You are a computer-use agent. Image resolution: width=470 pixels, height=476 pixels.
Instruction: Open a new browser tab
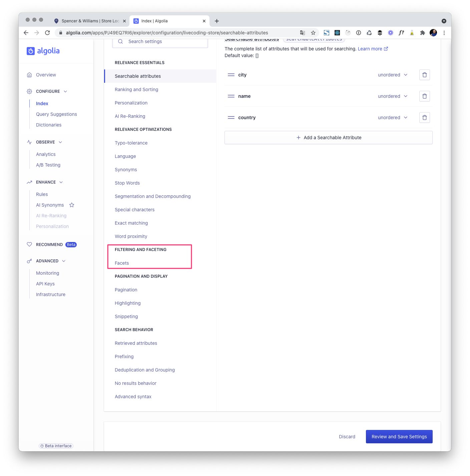pyautogui.click(x=217, y=21)
